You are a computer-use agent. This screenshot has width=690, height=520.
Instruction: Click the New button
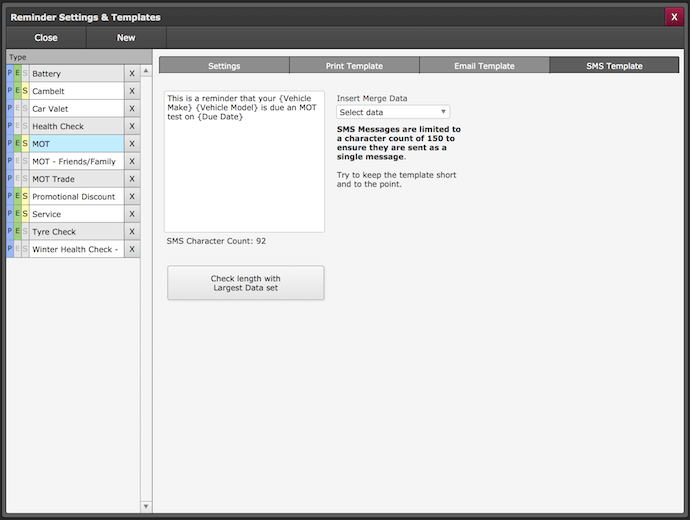point(126,38)
